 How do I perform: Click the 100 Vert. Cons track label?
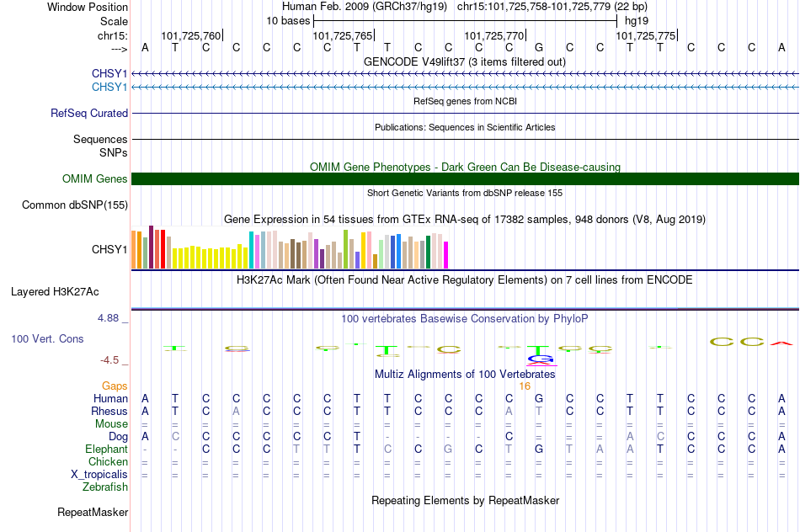coord(47,338)
